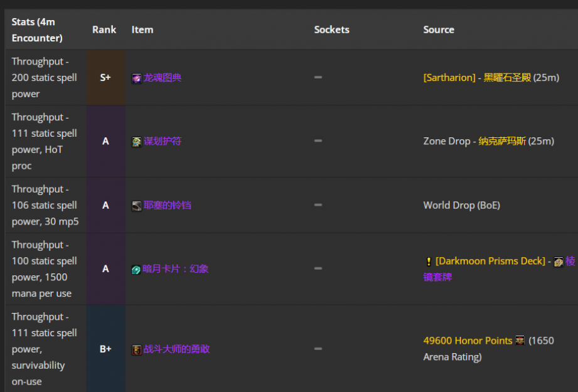Click the 暗月卡片：幻象 card icon
Viewport: 578px width, 392px height.
click(x=136, y=270)
